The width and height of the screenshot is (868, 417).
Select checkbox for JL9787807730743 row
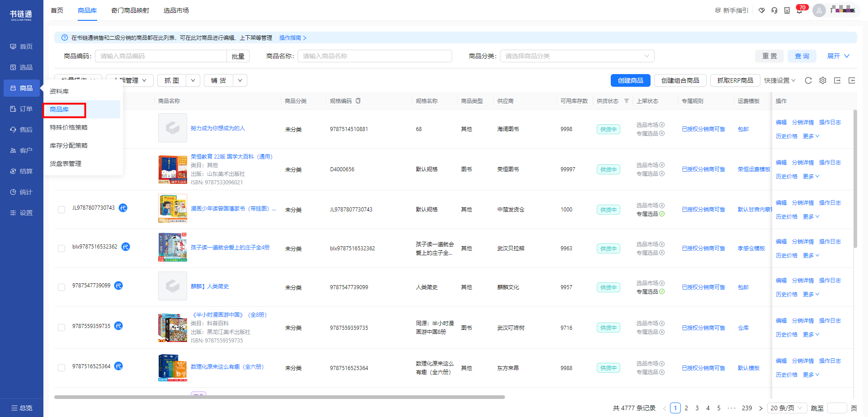(x=61, y=210)
